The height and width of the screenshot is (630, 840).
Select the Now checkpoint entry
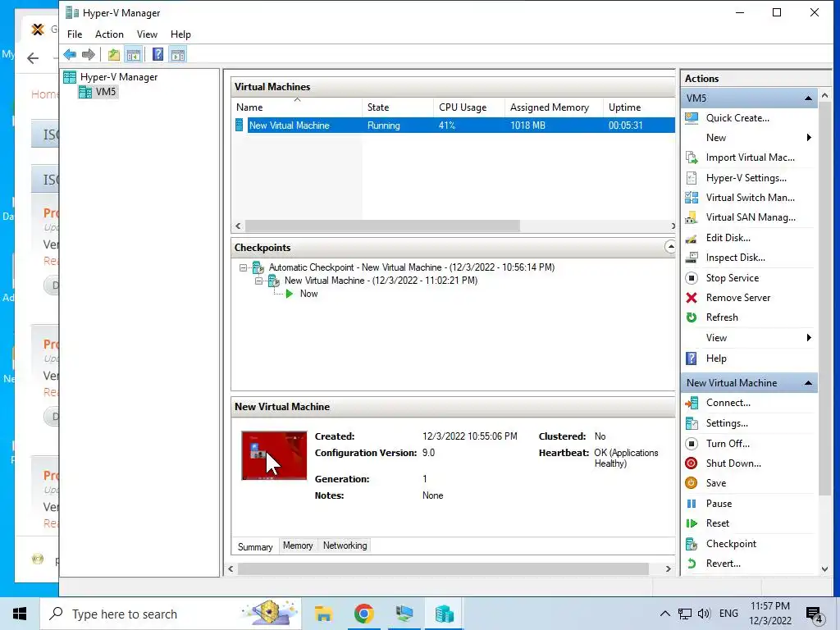pyautogui.click(x=308, y=294)
